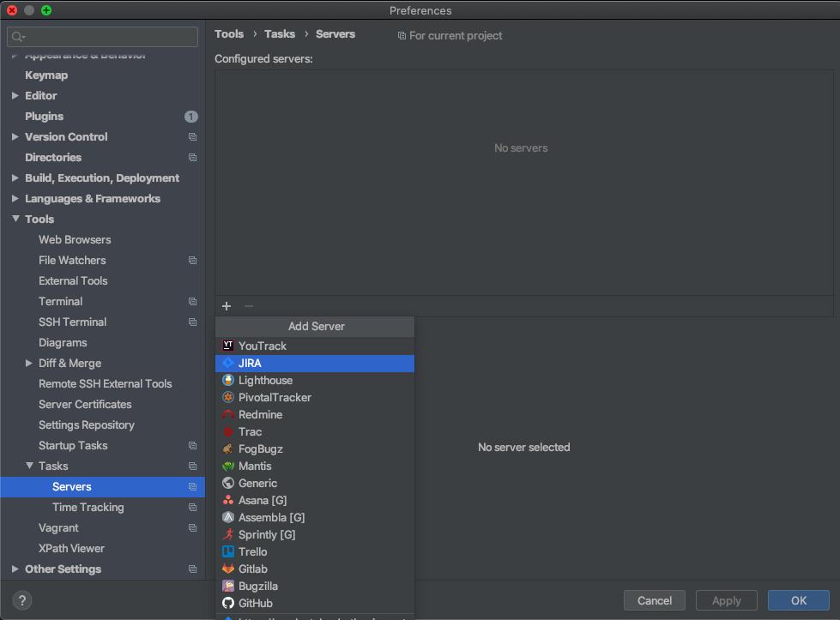840x620 pixels.
Task: Click the Apply button
Action: pos(726,600)
